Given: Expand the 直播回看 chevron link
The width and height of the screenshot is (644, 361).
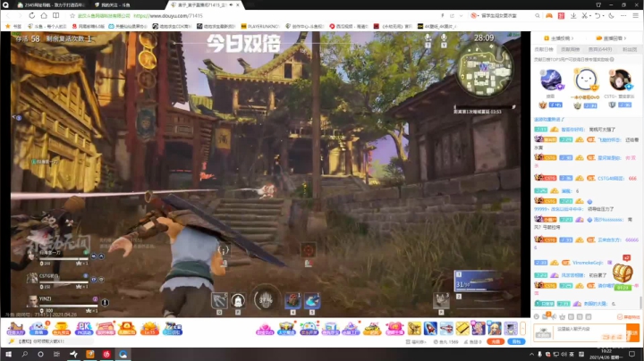Looking at the screenshot, I should coord(625,38).
